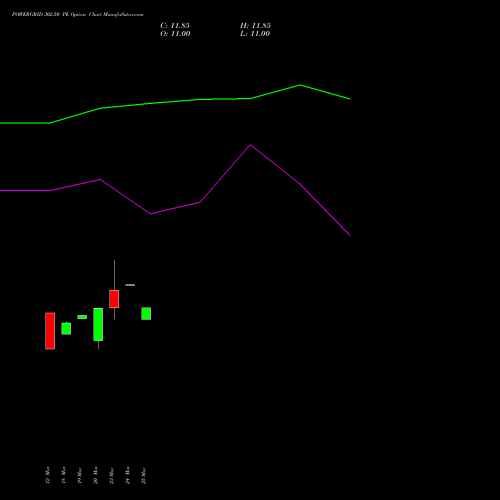Viewport: 500px width, 500px height.
Task: Click the POWERGRID PE Options chart title
Action: pyautogui.click(x=77, y=15)
